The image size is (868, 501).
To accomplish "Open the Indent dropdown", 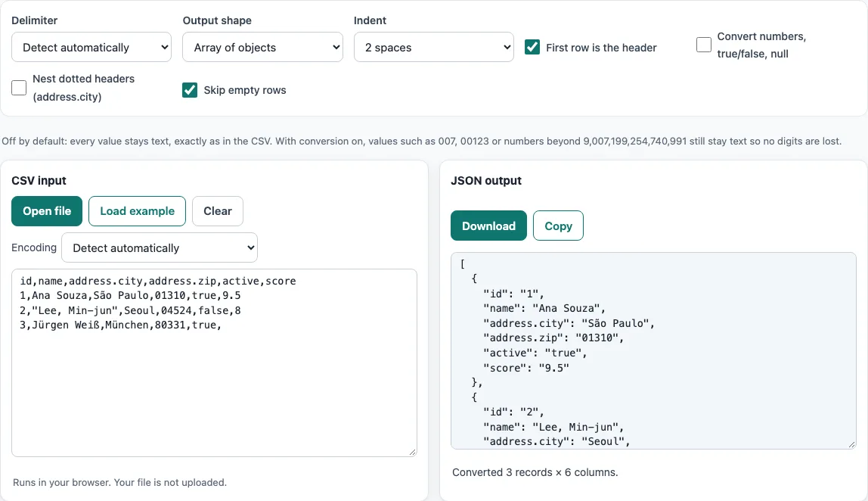I will [433, 47].
